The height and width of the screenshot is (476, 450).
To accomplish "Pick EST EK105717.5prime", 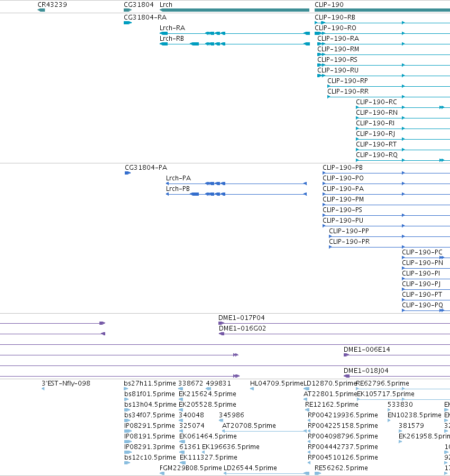I will click(x=385, y=395).
